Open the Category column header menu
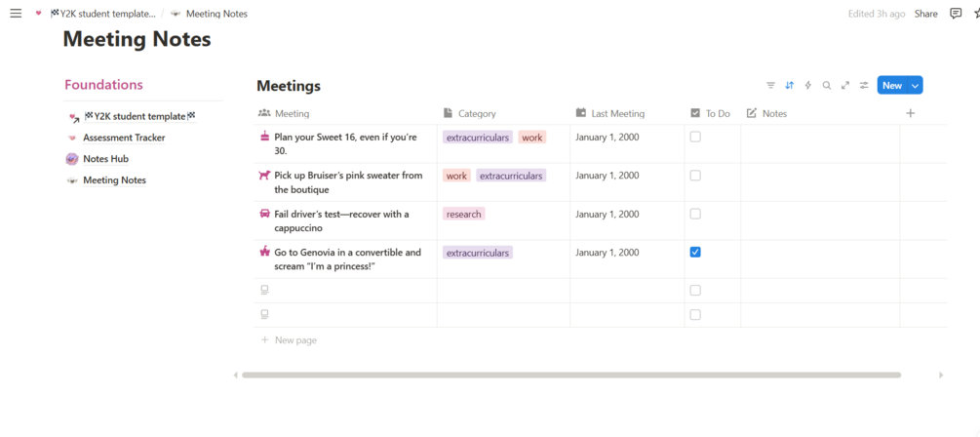Screen dimensions: 980x437 click(476, 113)
